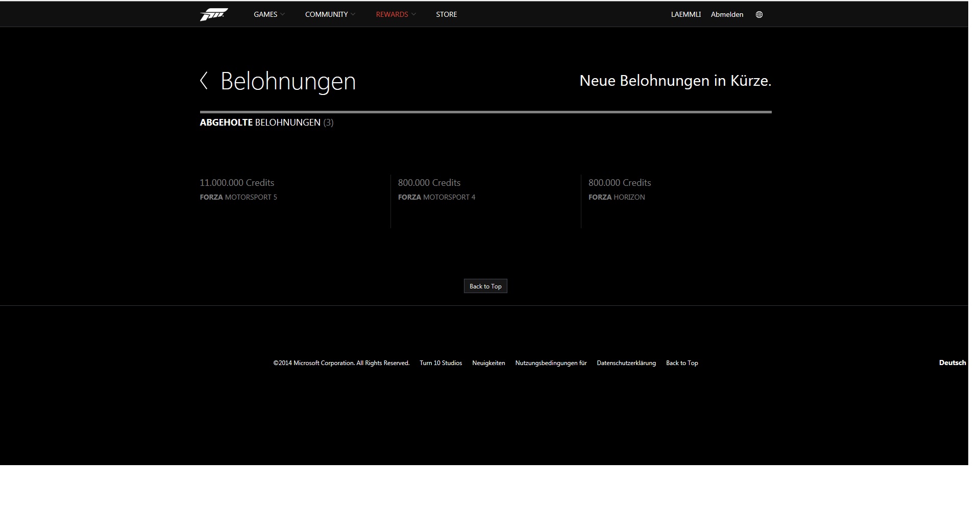This screenshot has width=980, height=531.
Task: Open the REWARDS menu
Action: pyautogui.click(x=392, y=14)
